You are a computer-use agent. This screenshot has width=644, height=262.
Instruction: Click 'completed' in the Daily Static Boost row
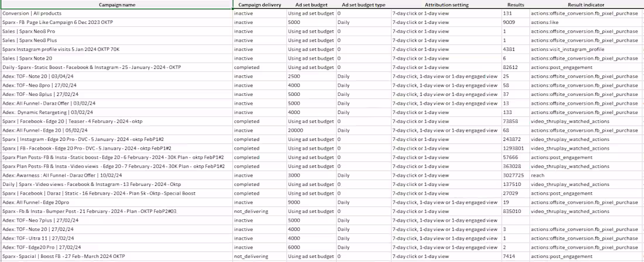(259, 67)
